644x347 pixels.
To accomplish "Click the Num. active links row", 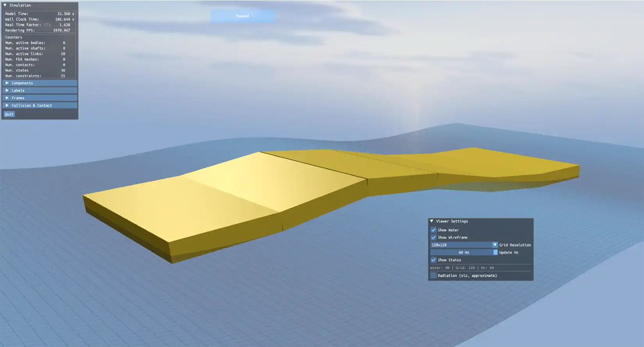I will pos(40,54).
